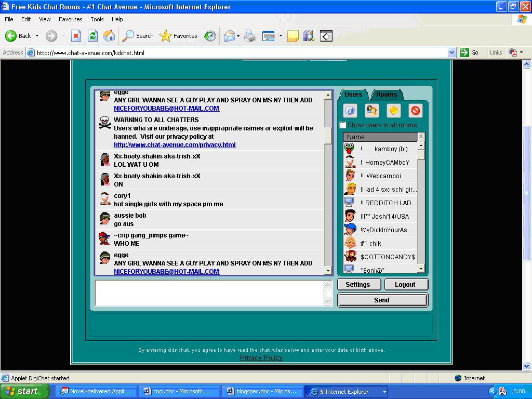This screenshot has height=399, width=532.
Task: Select user !! Webcamboi in list
Action: pyautogui.click(x=380, y=176)
